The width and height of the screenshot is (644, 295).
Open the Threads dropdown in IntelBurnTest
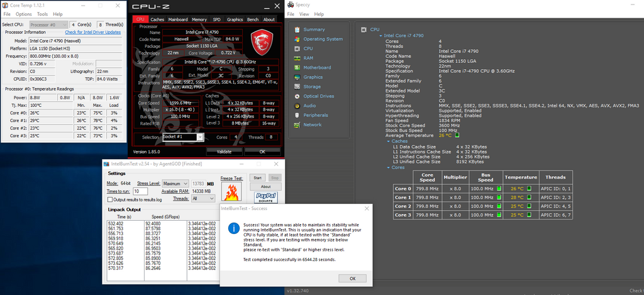point(203,198)
